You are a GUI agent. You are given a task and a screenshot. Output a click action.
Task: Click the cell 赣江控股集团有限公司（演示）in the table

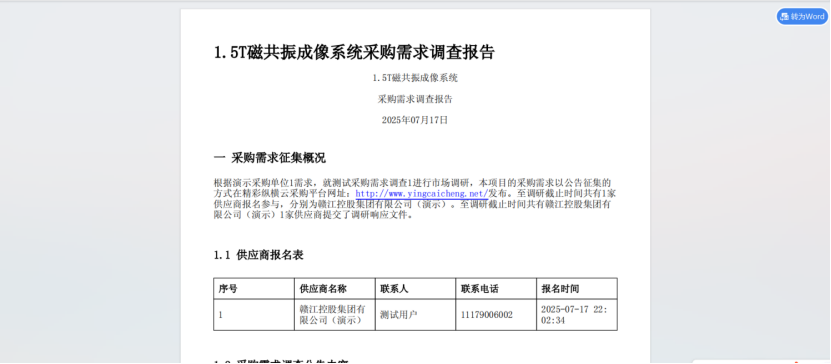pos(334,315)
